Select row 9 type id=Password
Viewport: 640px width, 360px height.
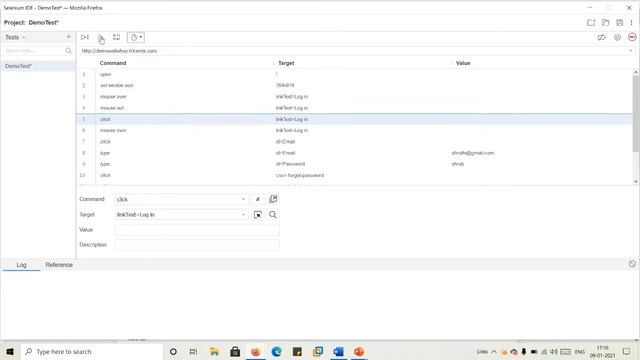tap(354, 164)
